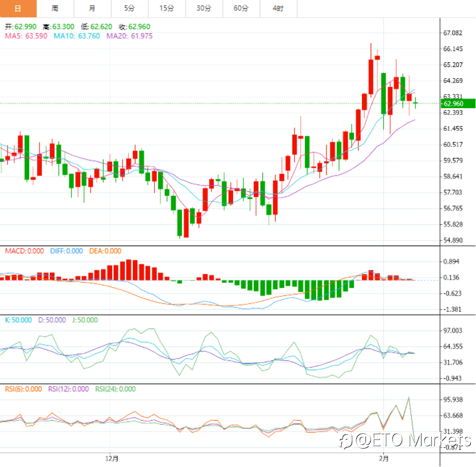Click the 31.706 KDJ axis value
Viewport: 476px width, 467px height.
click(453, 362)
